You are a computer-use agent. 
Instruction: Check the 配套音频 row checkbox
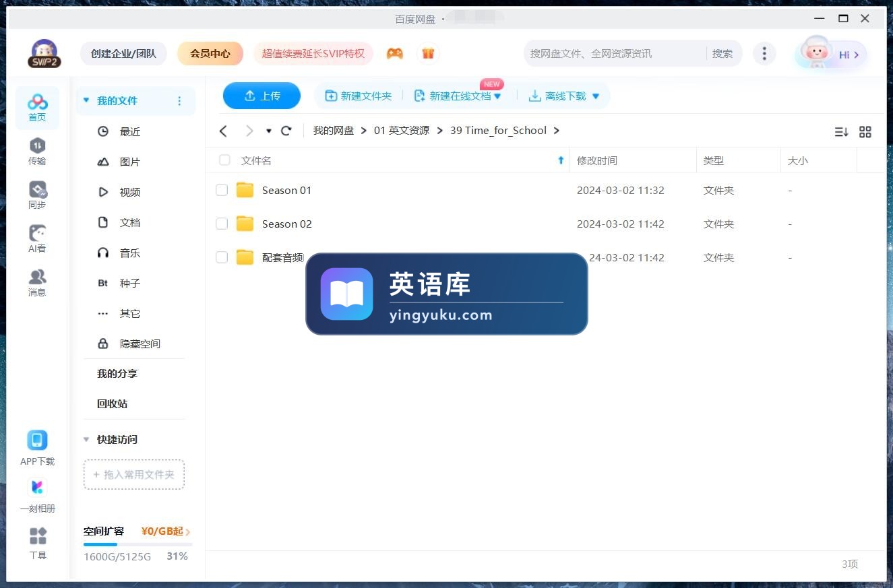tap(222, 257)
